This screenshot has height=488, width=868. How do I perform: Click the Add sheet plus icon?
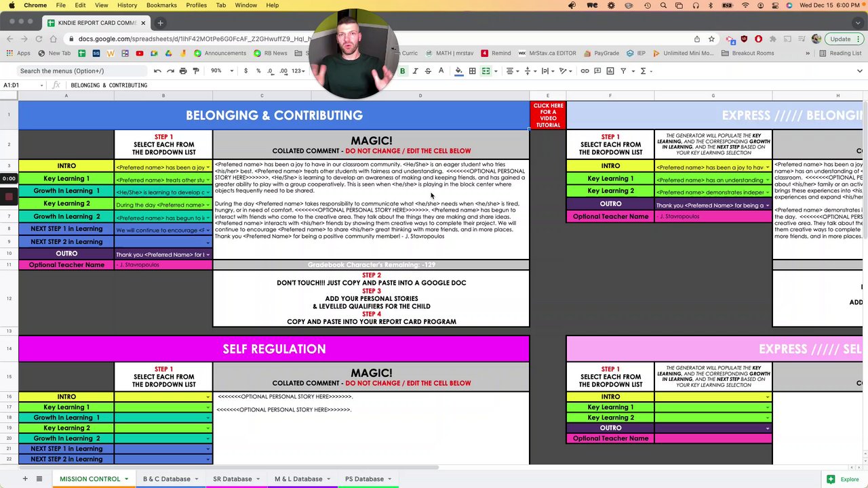pos(25,479)
